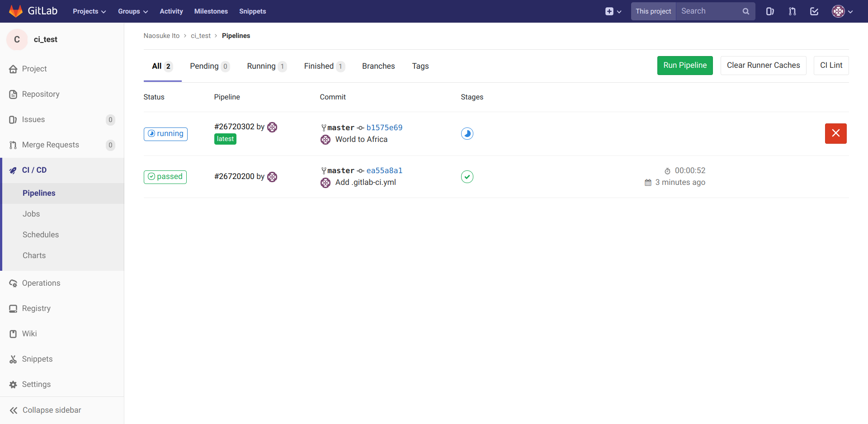
Task: Expand the Groups dropdown menu
Action: pyautogui.click(x=133, y=11)
